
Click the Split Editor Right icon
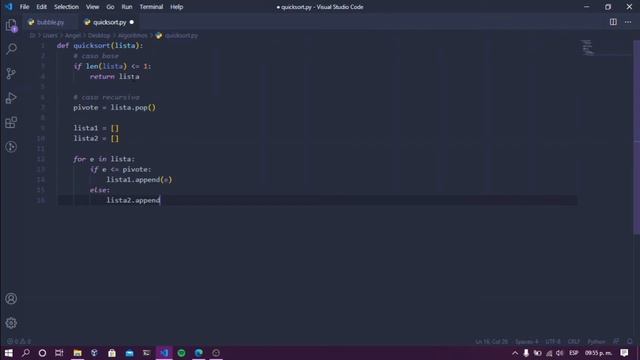(x=613, y=22)
